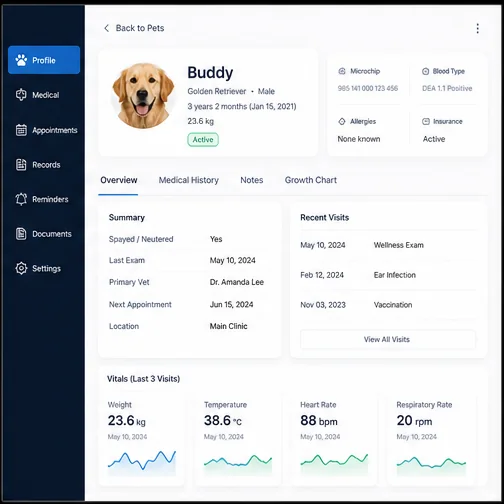
Task: Click the Documents sidebar icon
Action: [x=21, y=234]
